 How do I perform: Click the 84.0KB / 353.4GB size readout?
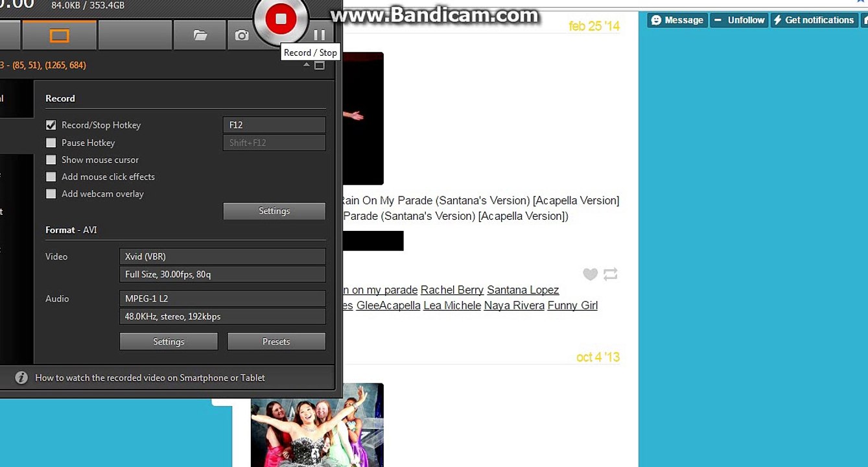[x=88, y=6]
